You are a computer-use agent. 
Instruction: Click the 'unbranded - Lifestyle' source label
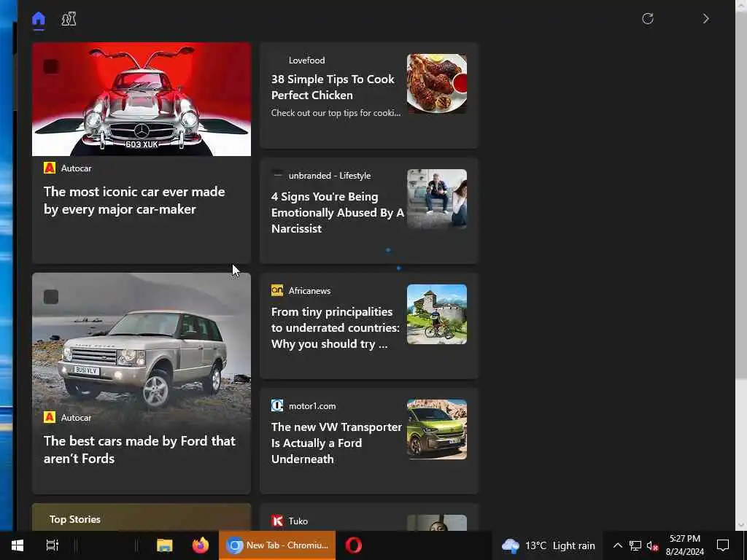click(x=330, y=176)
